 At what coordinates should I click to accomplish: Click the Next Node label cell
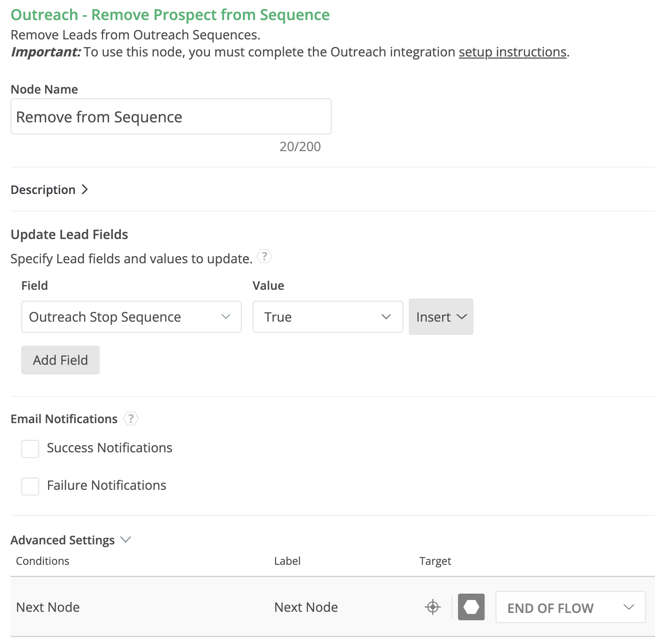[x=306, y=607]
